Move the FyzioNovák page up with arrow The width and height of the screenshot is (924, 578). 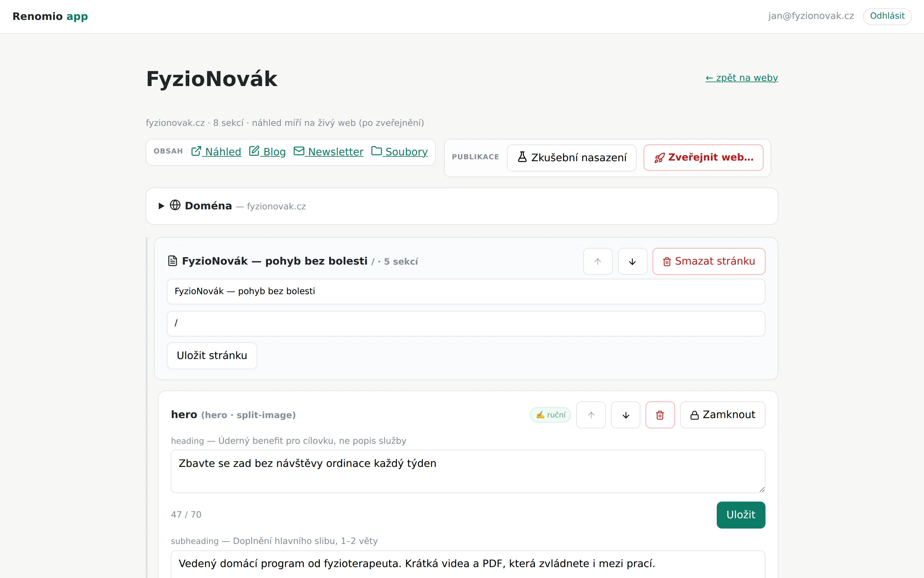pos(598,261)
